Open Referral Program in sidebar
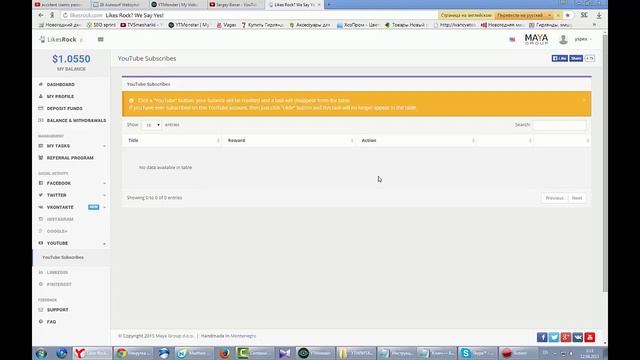The width and height of the screenshot is (640, 360). (71, 158)
